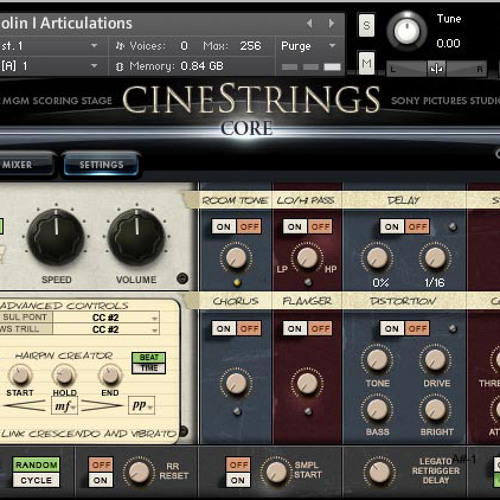500x500 pixels.
Task: Turn Room Tone ON
Action: click(224, 227)
